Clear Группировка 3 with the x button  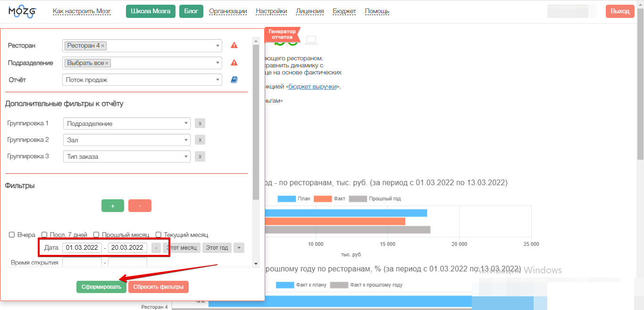tap(200, 156)
